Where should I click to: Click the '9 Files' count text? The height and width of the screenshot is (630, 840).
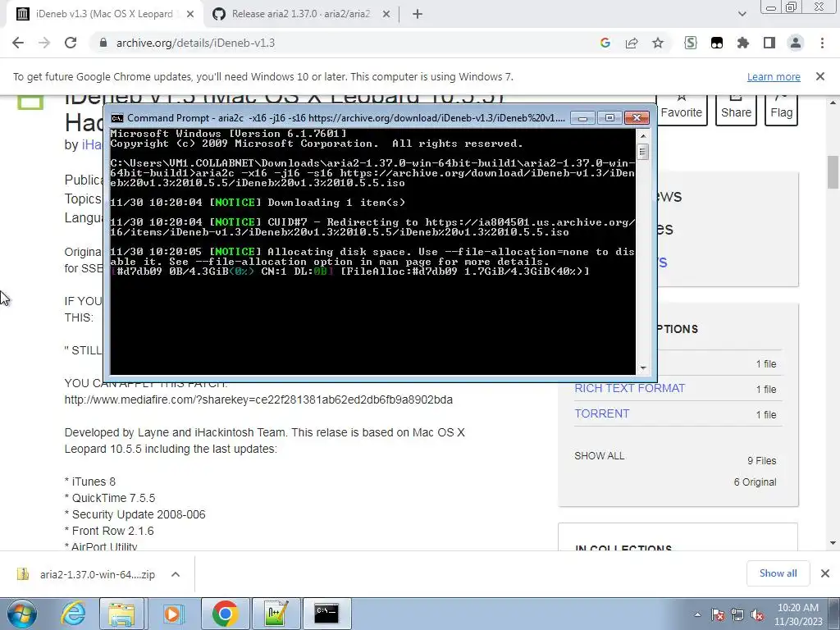761,461
